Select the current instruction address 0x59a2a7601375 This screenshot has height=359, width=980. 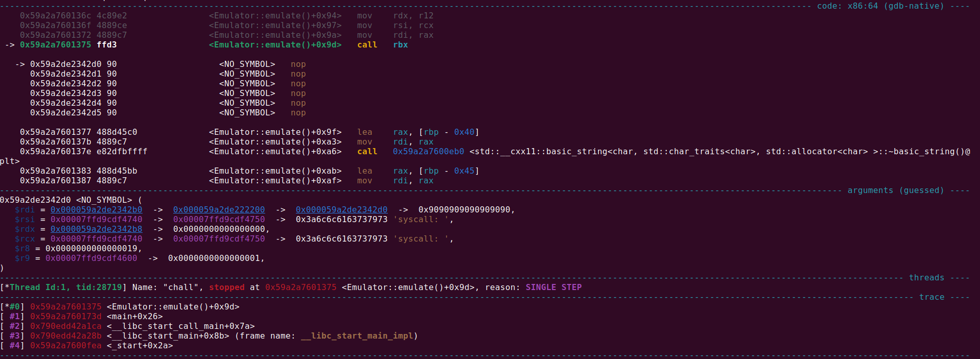(56, 45)
